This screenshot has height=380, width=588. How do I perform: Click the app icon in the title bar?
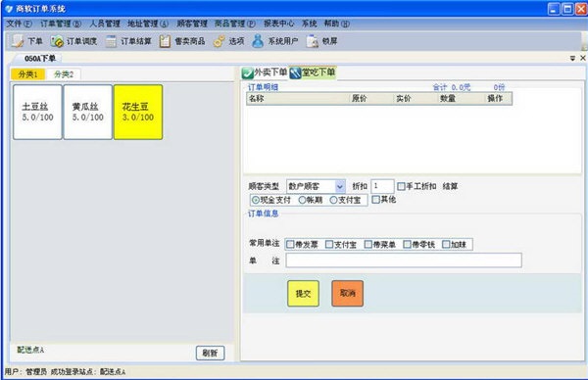coord(9,9)
